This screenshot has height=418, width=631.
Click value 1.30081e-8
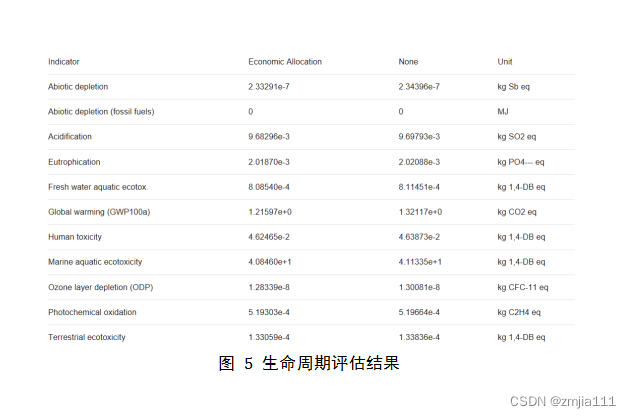click(x=419, y=287)
